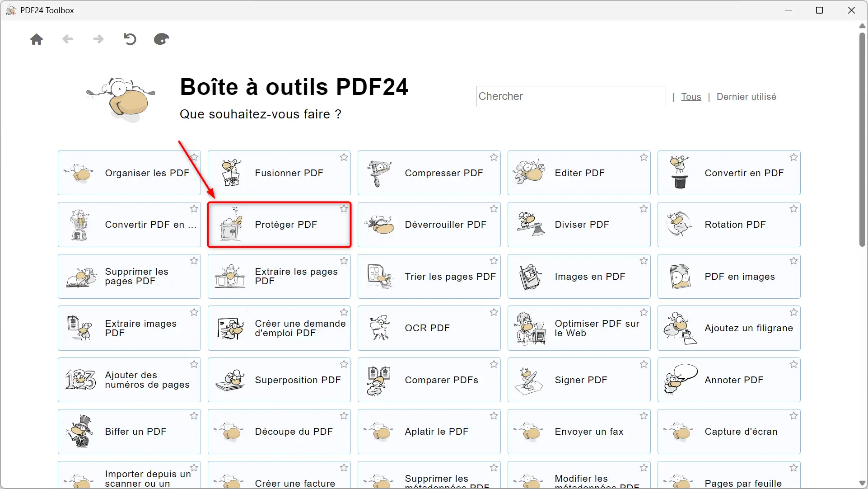Show all tools via Tous link
This screenshot has height=489, width=868.
pos(691,97)
